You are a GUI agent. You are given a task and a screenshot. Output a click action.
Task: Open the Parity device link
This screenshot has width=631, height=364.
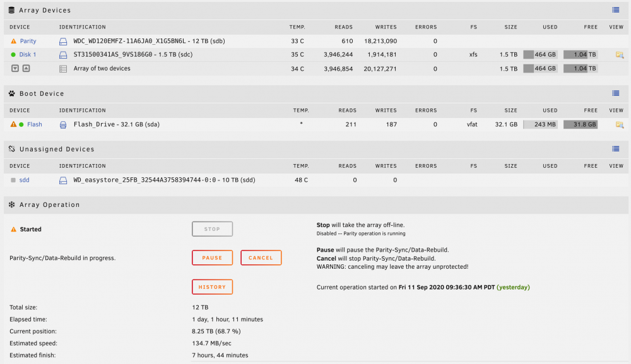click(28, 41)
